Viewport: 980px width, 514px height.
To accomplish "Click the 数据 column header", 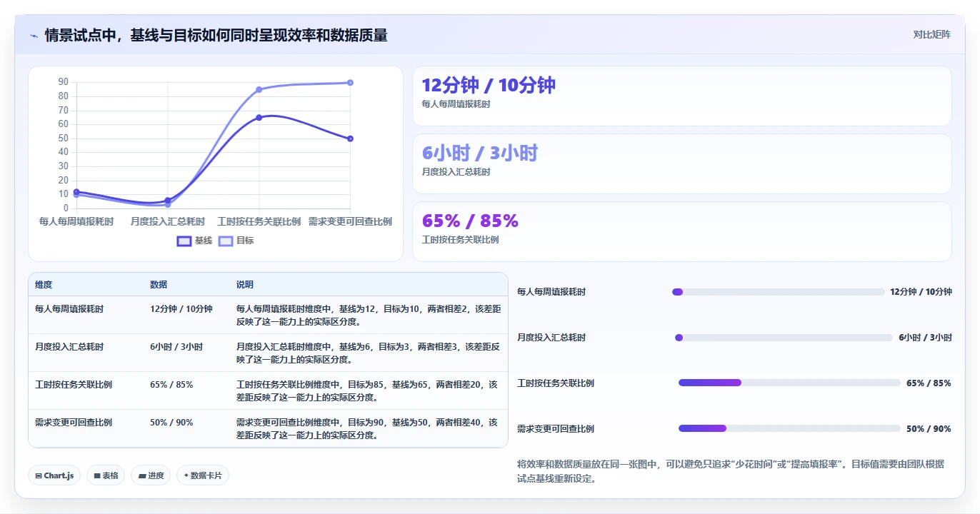I will tap(159, 285).
